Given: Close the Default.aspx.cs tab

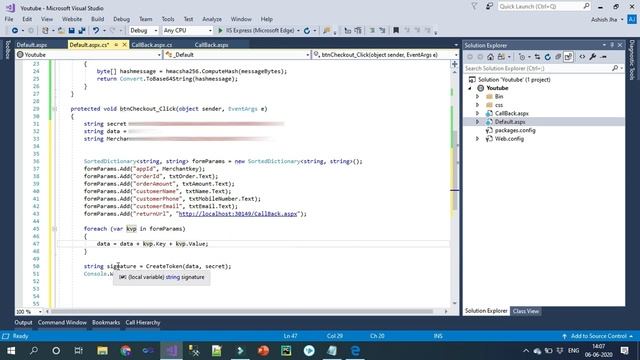Looking at the screenshot, I should point(124,44).
